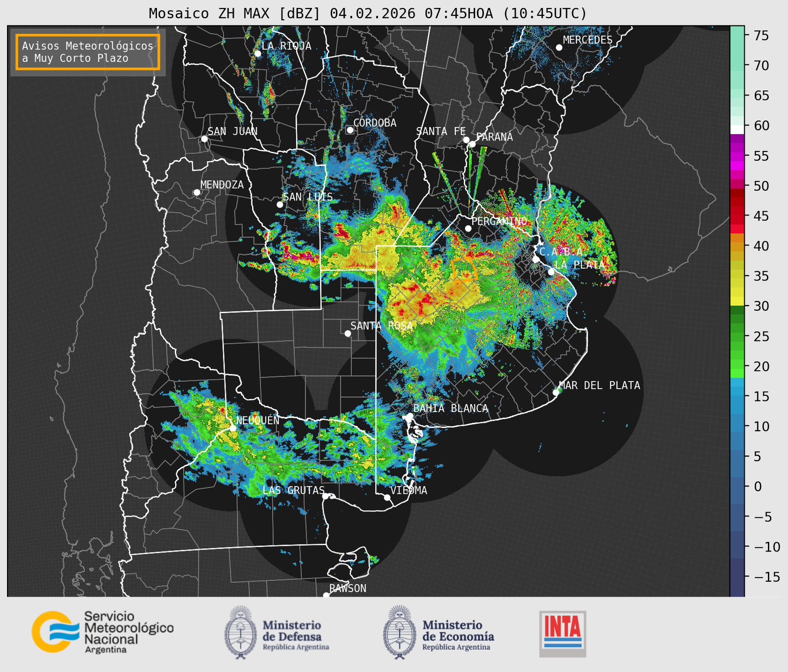Click the Servicio Meteorológico Nacional logo
This screenshot has width=788, height=672.
coord(102,632)
